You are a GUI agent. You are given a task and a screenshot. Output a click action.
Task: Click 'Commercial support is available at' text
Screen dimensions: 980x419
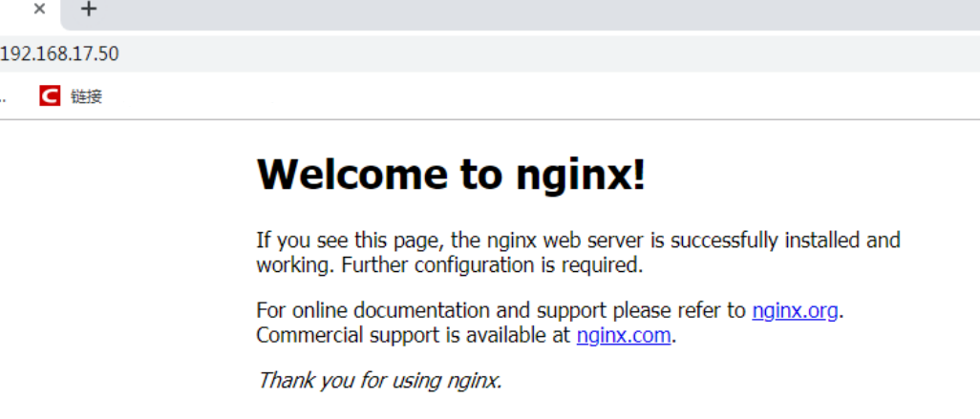(x=414, y=335)
